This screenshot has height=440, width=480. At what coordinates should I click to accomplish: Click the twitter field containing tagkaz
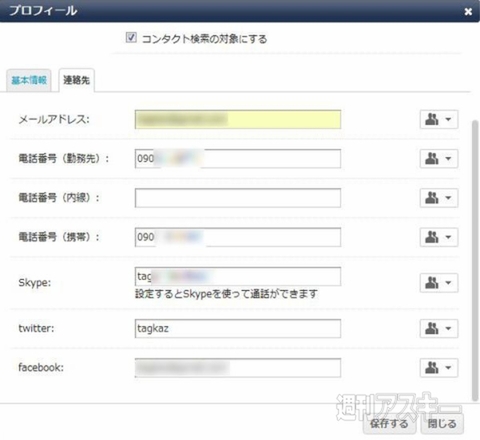[238, 328]
